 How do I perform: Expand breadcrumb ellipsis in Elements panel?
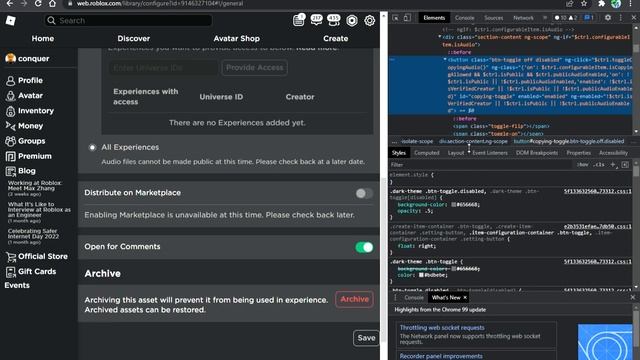[394, 141]
